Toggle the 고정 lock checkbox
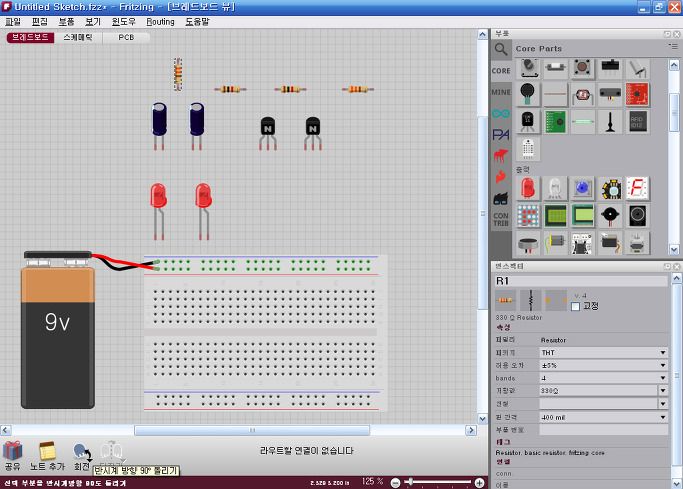The width and height of the screenshot is (683, 489). point(575,307)
